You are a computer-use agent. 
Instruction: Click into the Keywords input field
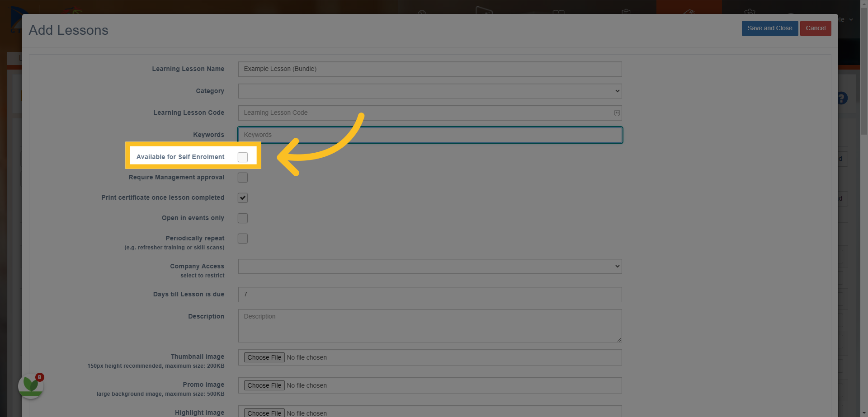(x=430, y=135)
